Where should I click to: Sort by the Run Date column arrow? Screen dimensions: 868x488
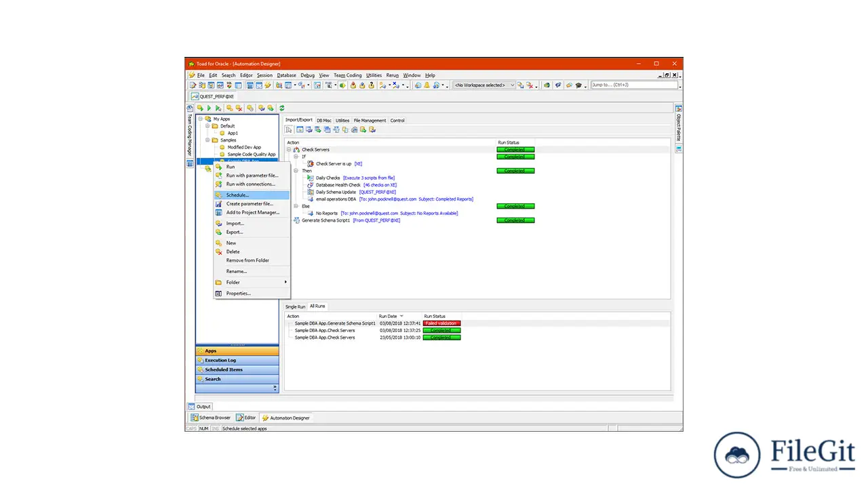pos(401,316)
